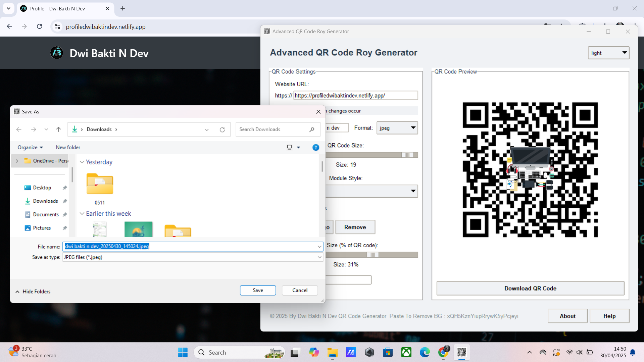Launch Microsoft Store from the taskbar

(388, 353)
